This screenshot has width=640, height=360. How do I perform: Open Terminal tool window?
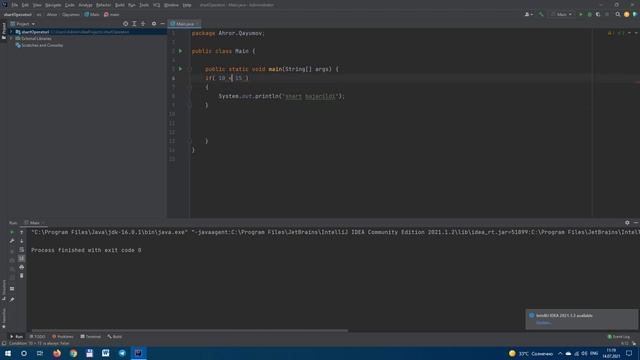[x=91, y=337]
